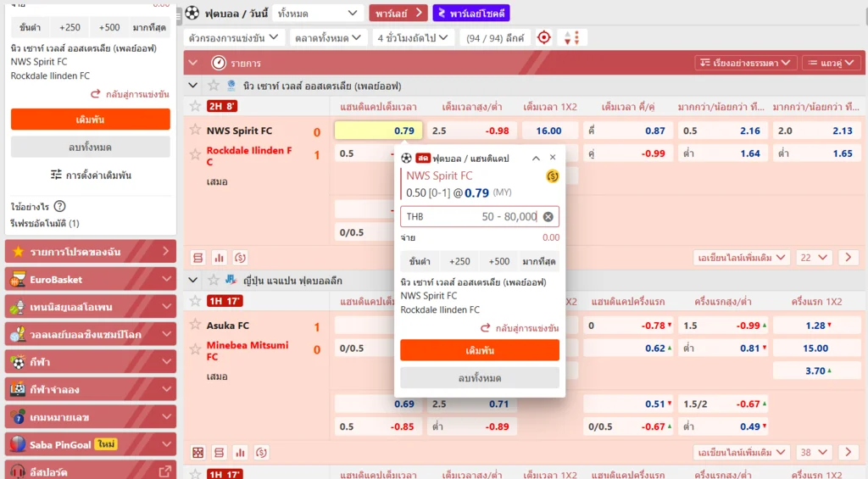This screenshot has height=479, width=868.
Task: Open the 22 more-markets dropdown
Action: 814,258
